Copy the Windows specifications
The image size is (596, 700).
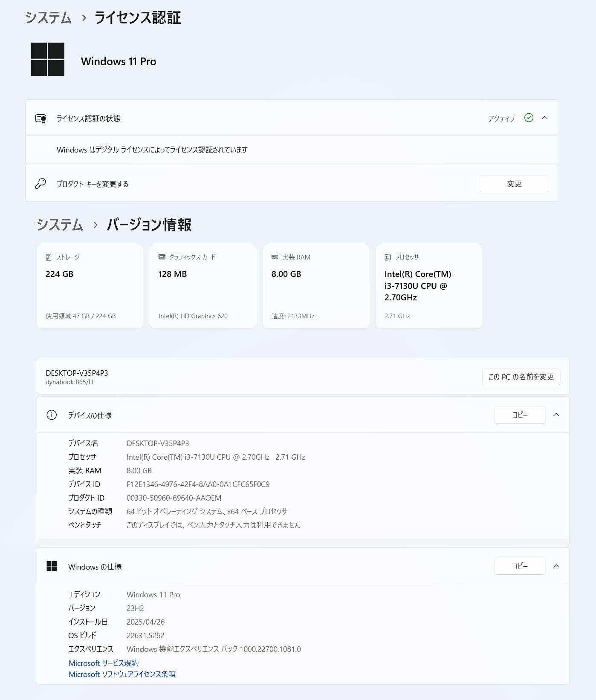point(520,566)
